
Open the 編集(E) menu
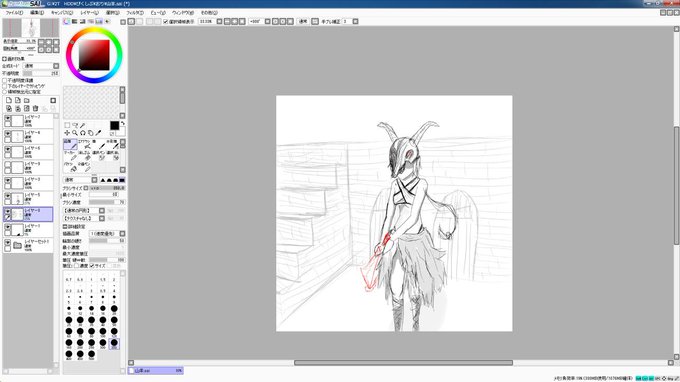37,13
